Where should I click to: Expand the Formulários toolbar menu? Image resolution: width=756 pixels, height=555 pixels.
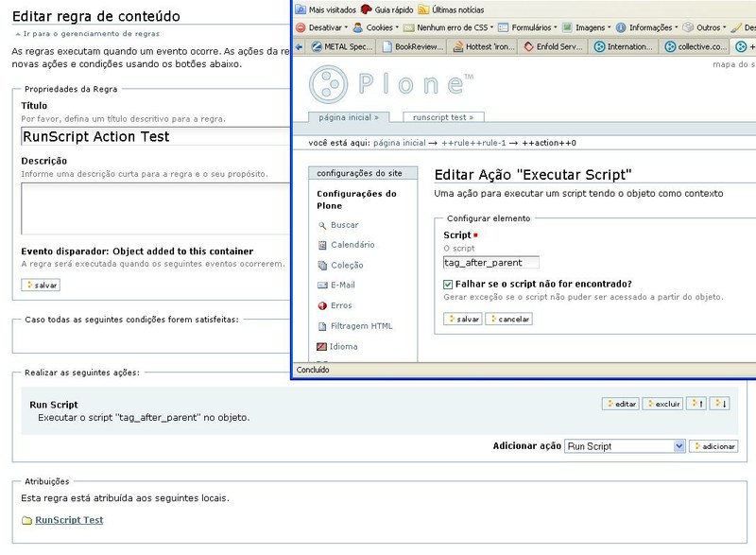point(535,27)
